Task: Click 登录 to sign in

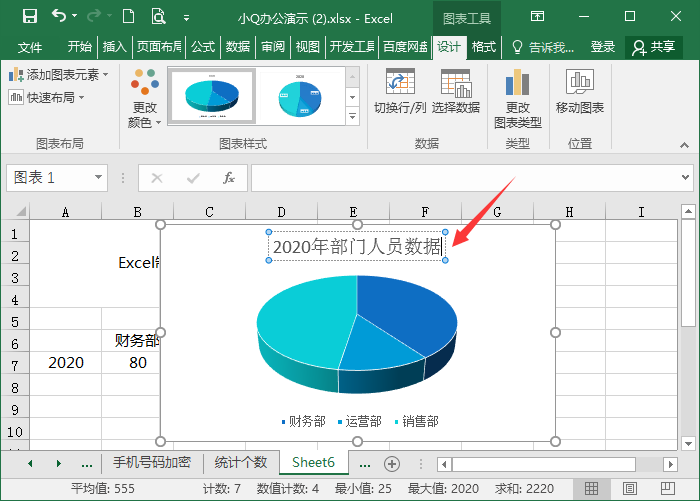Action: tap(603, 46)
